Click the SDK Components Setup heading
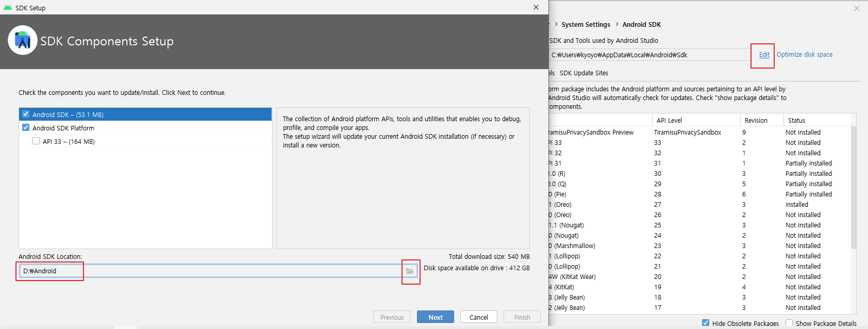 107,41
